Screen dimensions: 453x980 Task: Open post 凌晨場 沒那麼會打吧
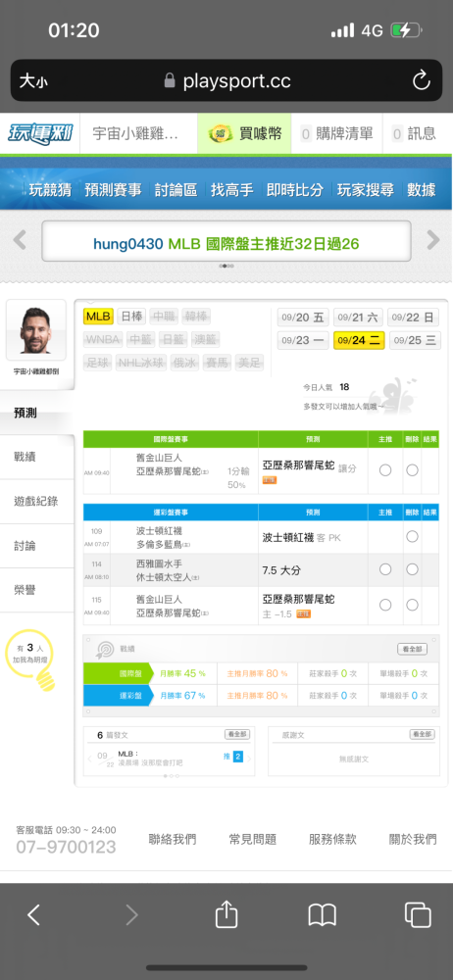151,763
